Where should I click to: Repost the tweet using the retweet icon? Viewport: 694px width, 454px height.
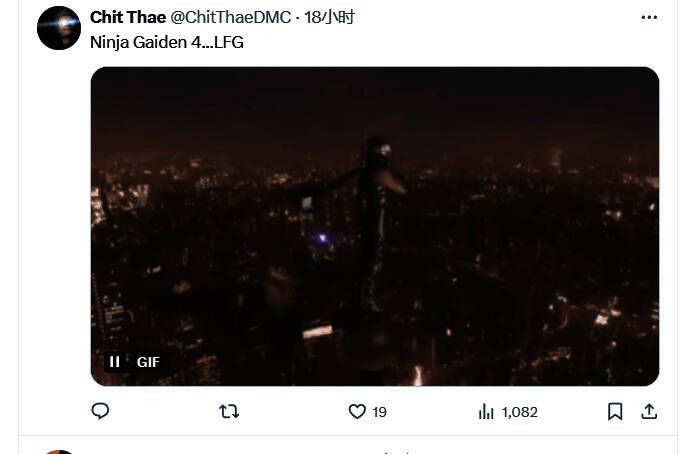pyautogui.click(x=229, y=411)
